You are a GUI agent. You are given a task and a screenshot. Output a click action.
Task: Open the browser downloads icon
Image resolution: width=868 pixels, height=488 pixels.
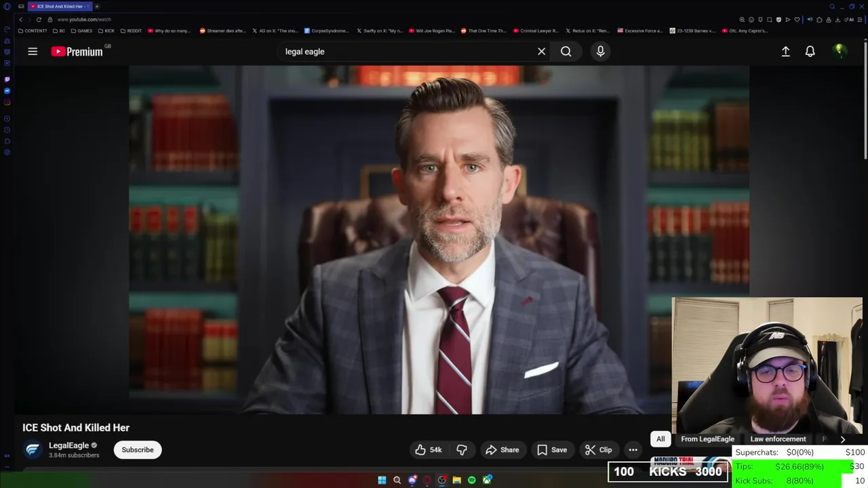point(837,20)
